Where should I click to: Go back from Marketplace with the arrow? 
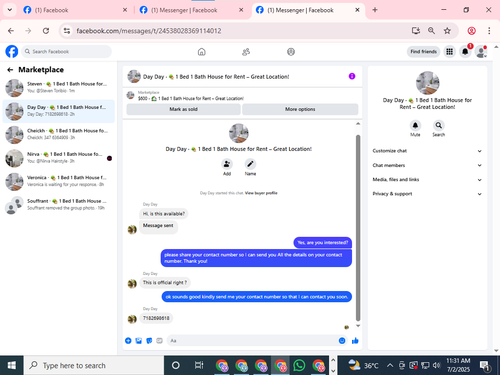pos(10,70)
